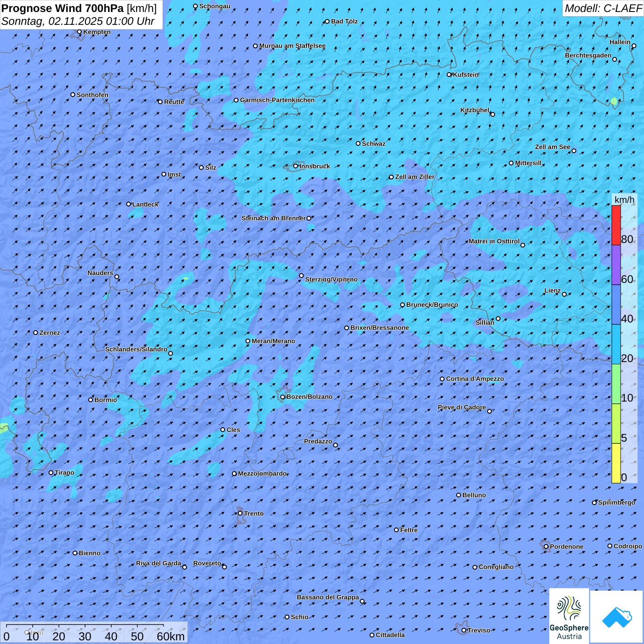Select the purple 60-80 km/h legend band
The image size is (644, 644).
pyautogui.click(x=616, y=265)
